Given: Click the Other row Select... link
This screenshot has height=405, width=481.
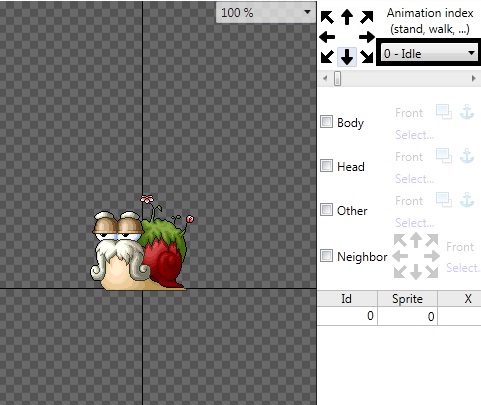Looking at the screenshot, I should tap(415, 223).
